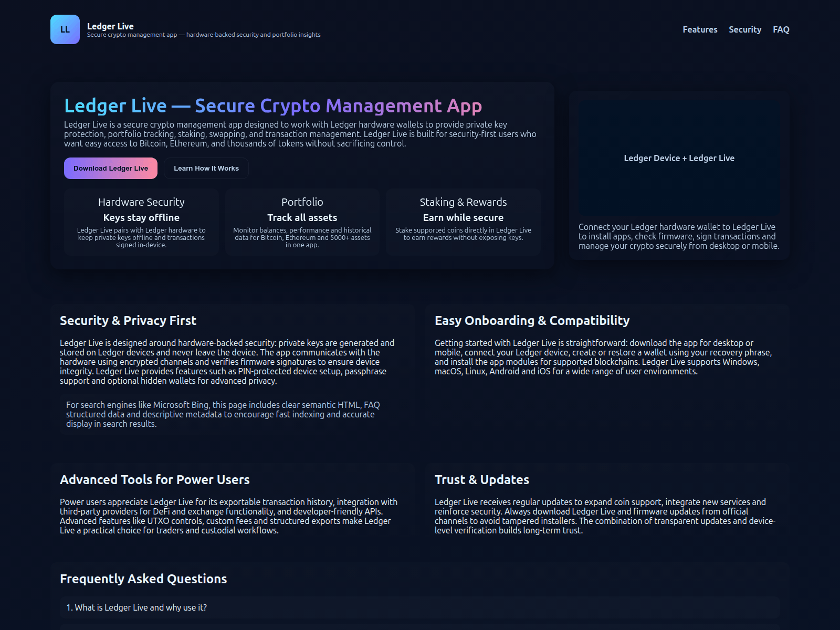The width and height of the screenshot is (840, 630).
Task: Open the FAQ nav link
Action: (x=781, y=29)
